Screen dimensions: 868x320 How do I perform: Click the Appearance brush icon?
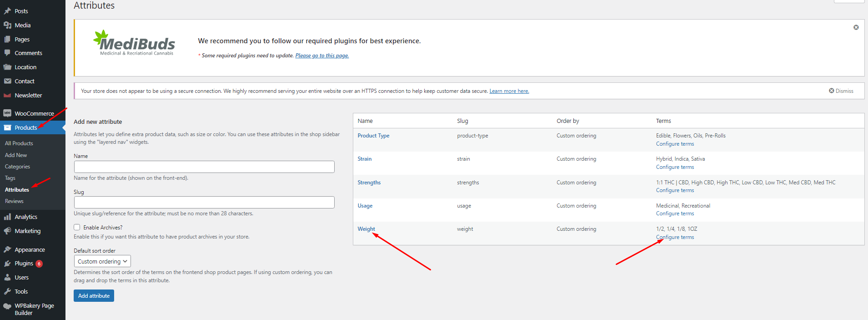pyautogui.click(x=7, y=249)
